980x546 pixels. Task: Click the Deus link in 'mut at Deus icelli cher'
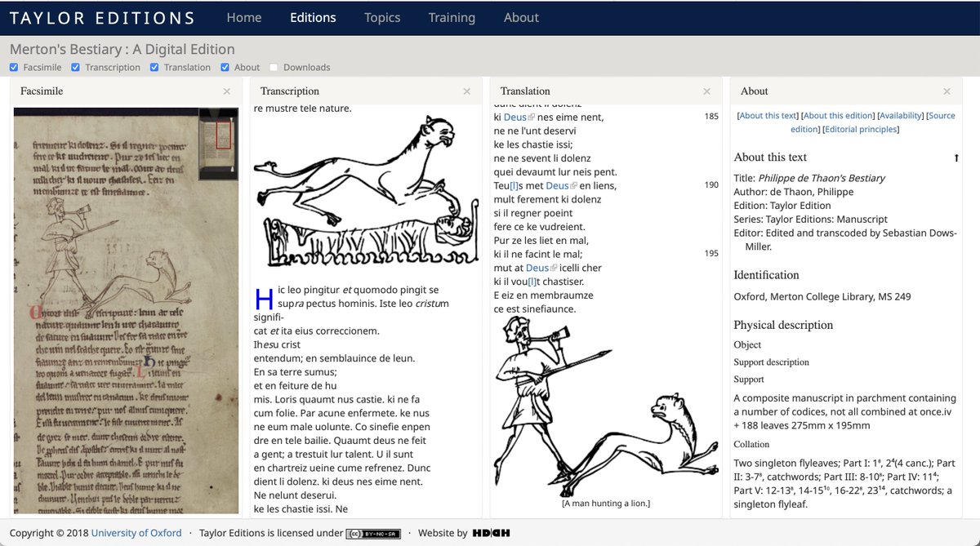click(x=537, y=268)
